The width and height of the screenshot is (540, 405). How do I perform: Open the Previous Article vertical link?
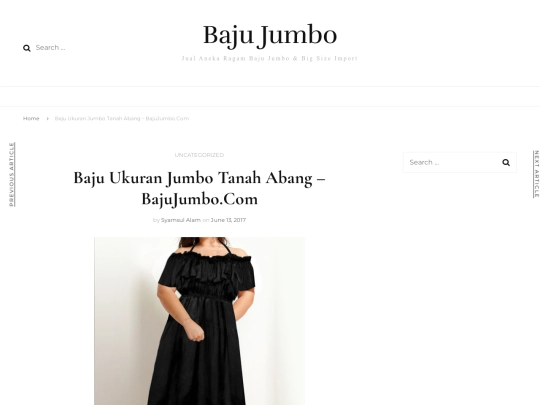[x=12, y=174]
